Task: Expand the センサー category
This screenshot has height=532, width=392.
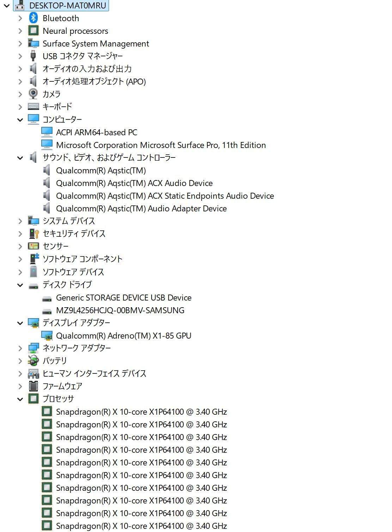Action: tap(20, 246)
